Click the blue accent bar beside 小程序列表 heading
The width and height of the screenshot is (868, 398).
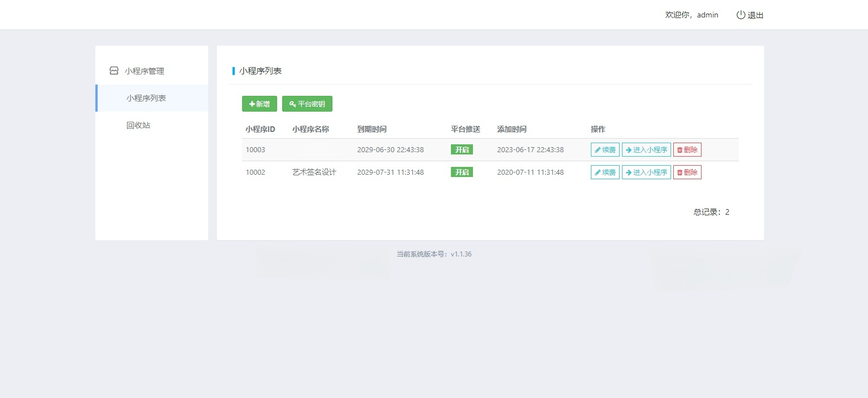click(x=234, y=71)
